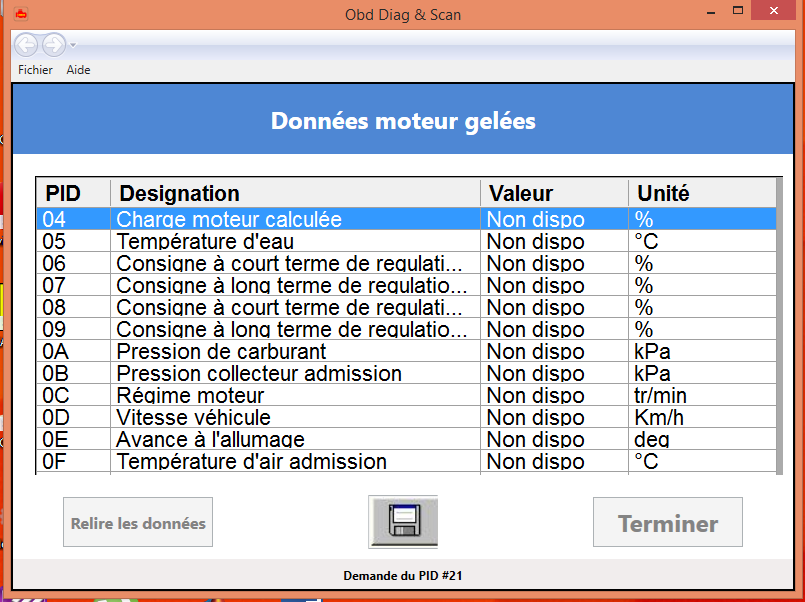The image size is (805, 602).
Task: Click the table's vertical scrollbar
Action: click(779, 326)
